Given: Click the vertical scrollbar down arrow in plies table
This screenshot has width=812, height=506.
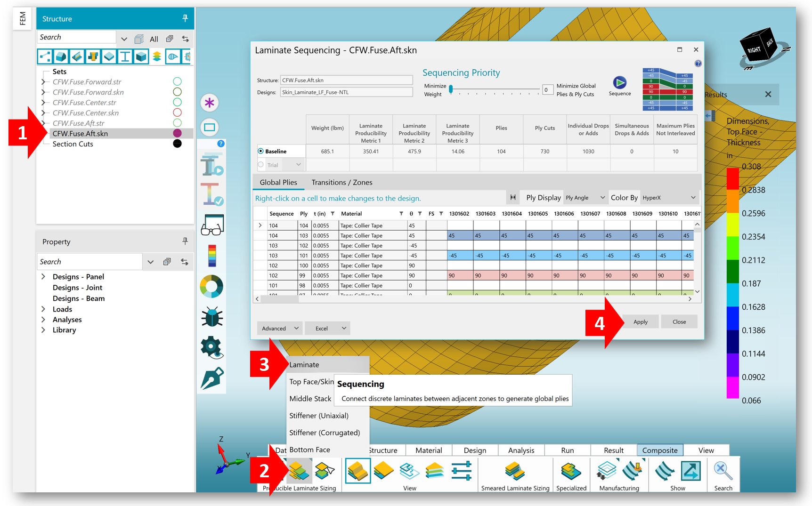Looking at the screenshot, I should pyautogui.click(x=697, y=291).
